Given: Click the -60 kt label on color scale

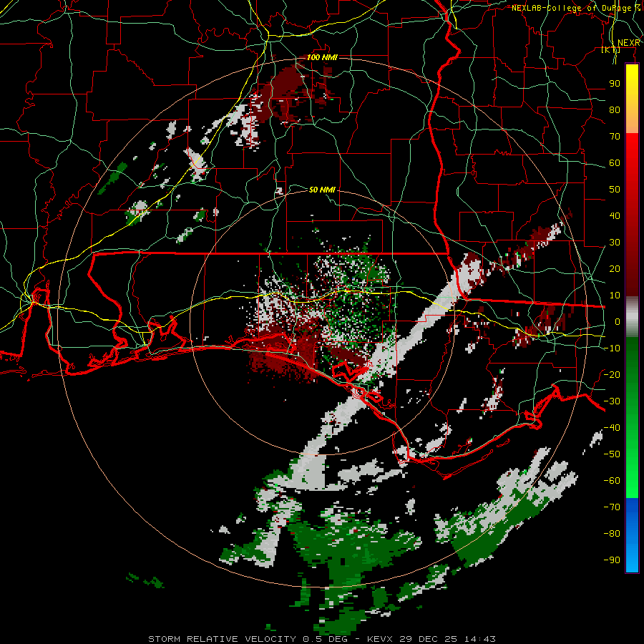Looking at the screenshot, I should pyautogui.click(x=612, y=481).
